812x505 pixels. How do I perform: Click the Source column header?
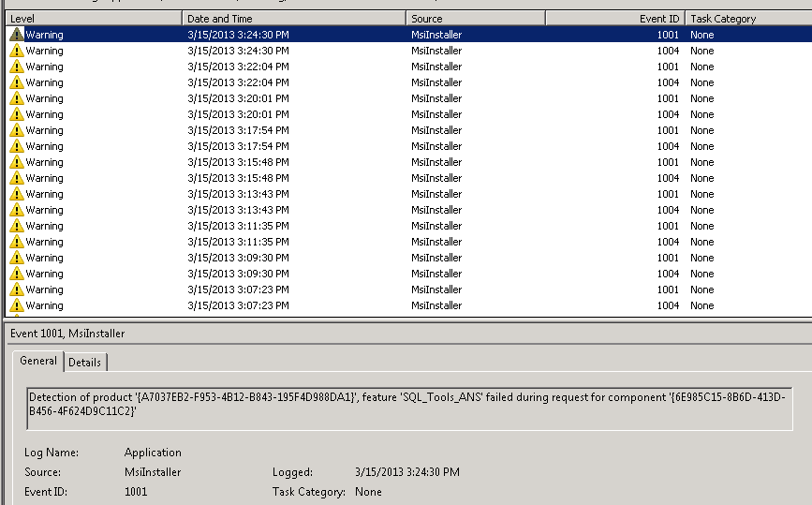pos(475,19)
